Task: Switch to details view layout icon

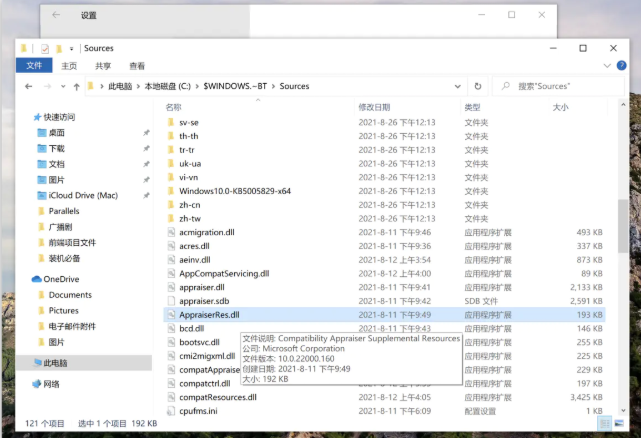Action: (605, 424)
